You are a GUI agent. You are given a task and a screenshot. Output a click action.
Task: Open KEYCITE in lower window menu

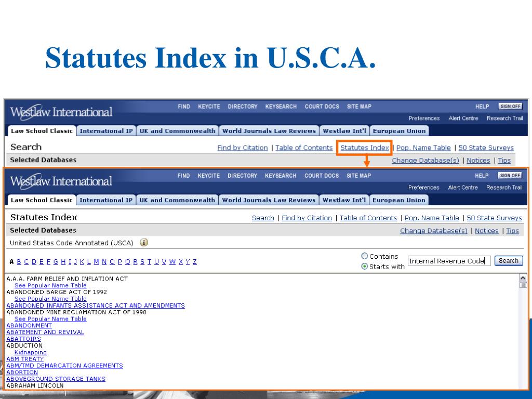point(209,176)
